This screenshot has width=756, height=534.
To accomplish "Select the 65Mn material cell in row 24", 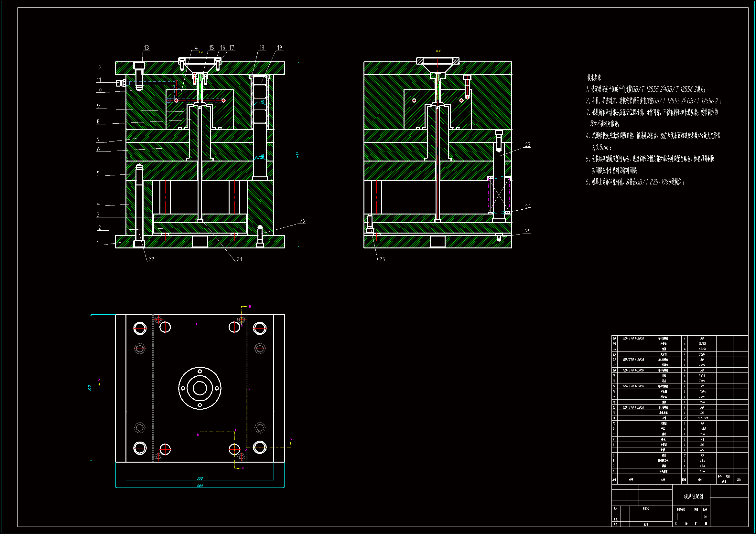I will pyautogui.click(x=702, y=349).
